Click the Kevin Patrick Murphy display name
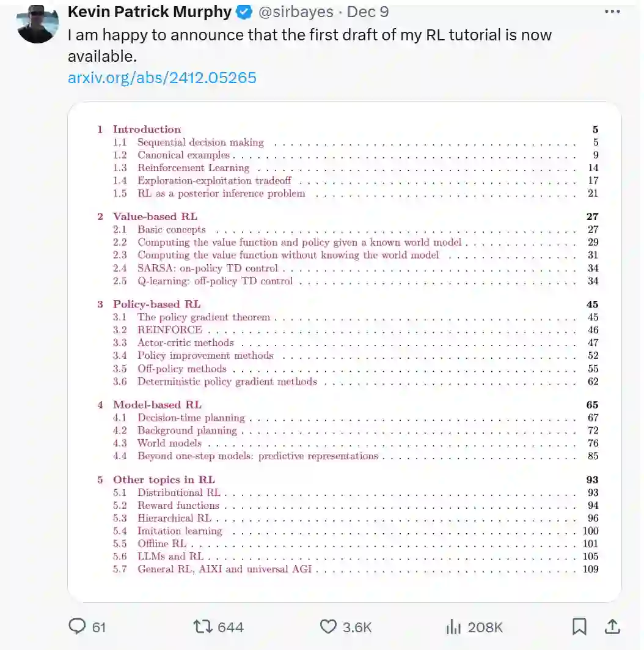Screen dimensions: 644x650 [150, 12]
